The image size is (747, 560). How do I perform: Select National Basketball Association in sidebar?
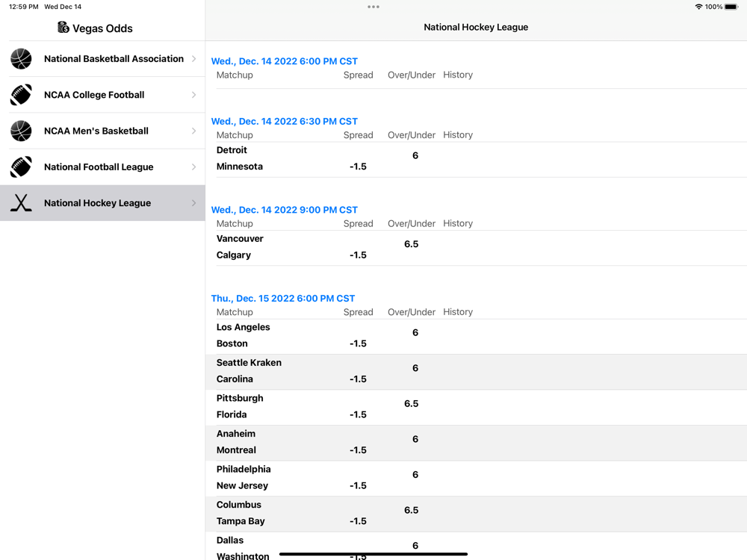click(x=102, y=58)
